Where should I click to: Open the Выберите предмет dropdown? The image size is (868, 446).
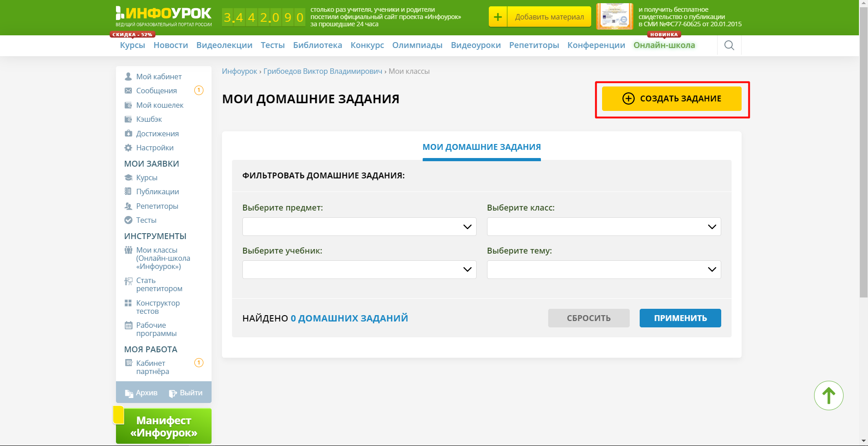click(x=359, y=226)
